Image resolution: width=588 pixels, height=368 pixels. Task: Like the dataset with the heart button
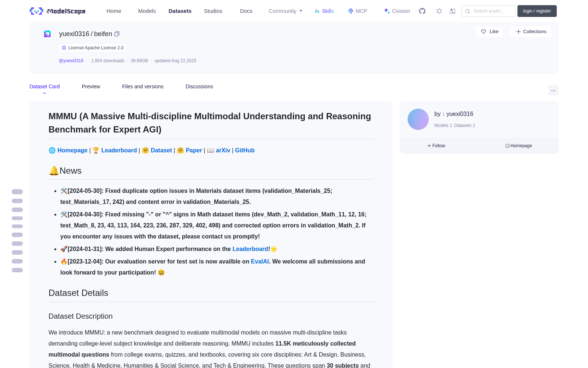(x=489, y=32)
